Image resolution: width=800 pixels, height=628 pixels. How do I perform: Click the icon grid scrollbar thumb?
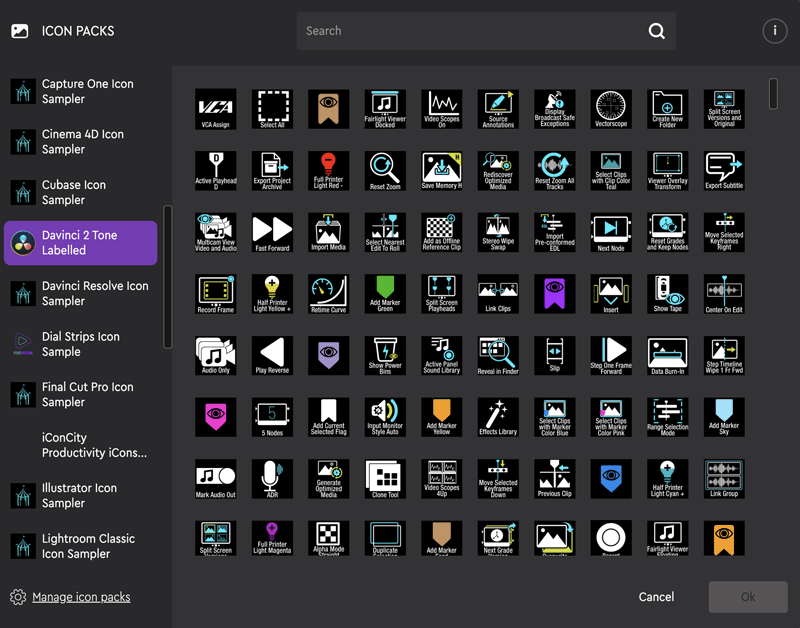(x=773, y=93)
